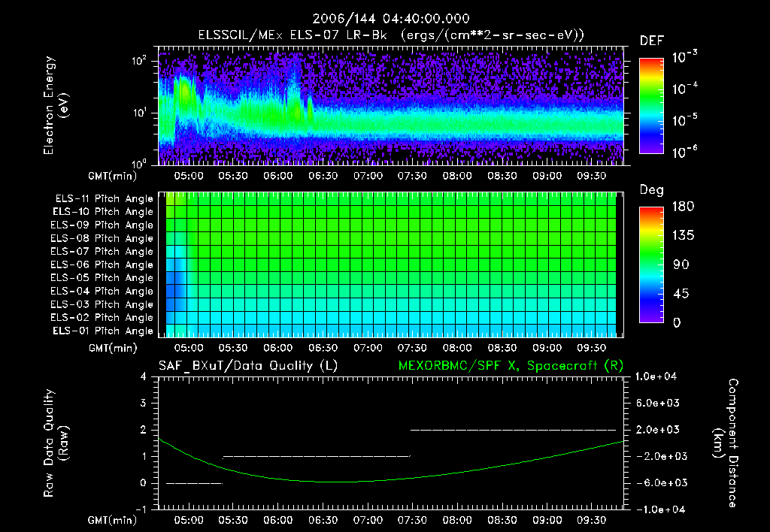770x532 pixels.
Task: Select the ELS-03 Pitch Angle row label
Action: pyautogui.click(x=102, y=304)
